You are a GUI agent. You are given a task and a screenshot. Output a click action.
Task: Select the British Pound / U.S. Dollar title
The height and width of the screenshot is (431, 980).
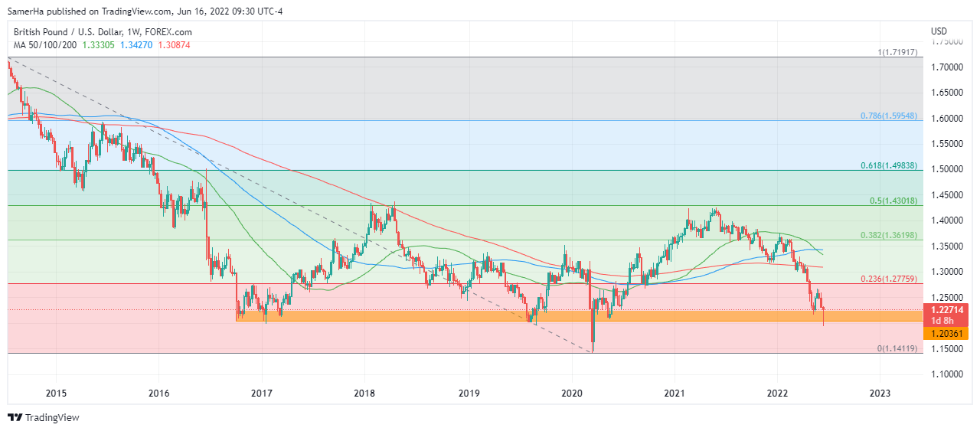point(103,32)
